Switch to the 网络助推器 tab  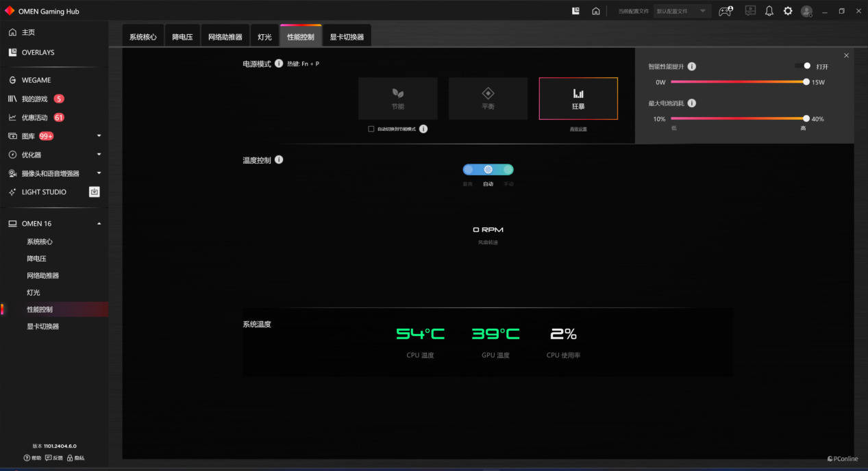225,37
